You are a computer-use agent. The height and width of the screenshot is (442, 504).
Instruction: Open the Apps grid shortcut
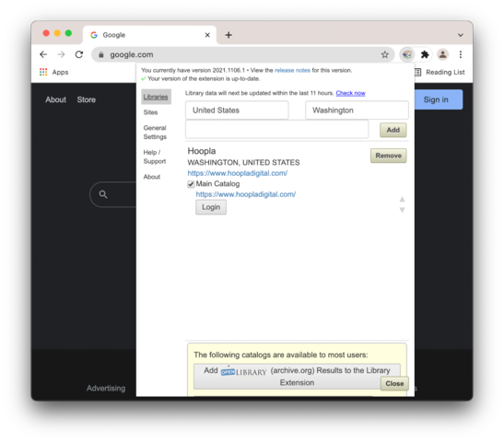[53, 72]
